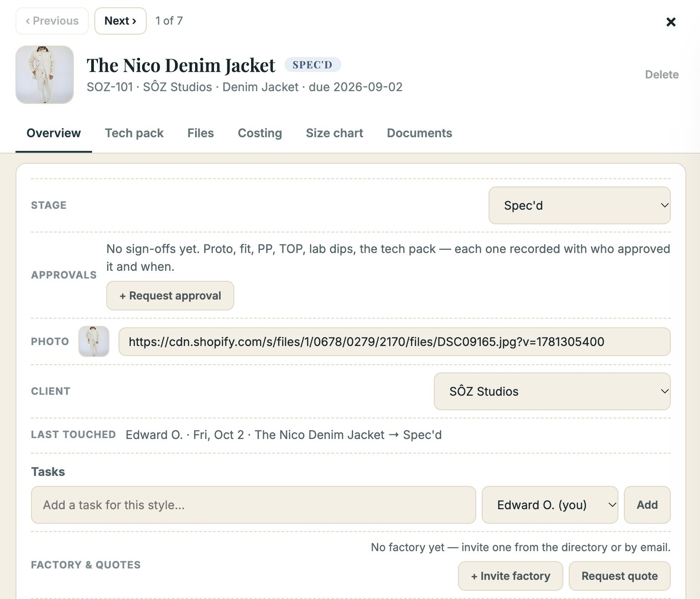The height and width of the screenshot is (599, 700).
Task: Switch to the Costing tab
Action: [x=260, y=133]
